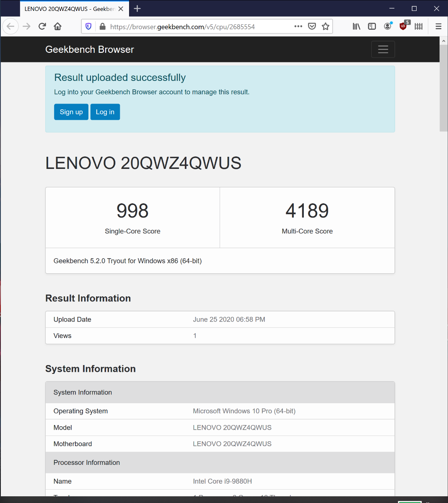Click the URL address bar field
This screenshot has height=503, width=448.
click(197, 26)
